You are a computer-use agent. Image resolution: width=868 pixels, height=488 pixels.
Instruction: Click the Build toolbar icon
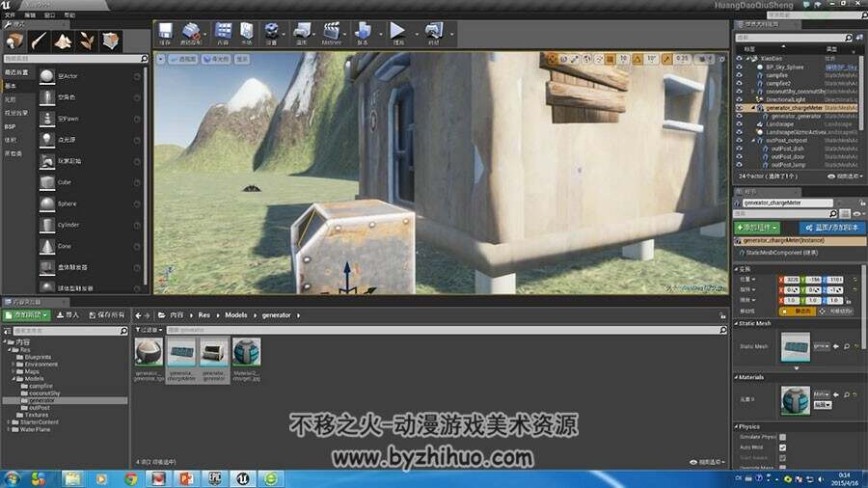tap(363, 33)
